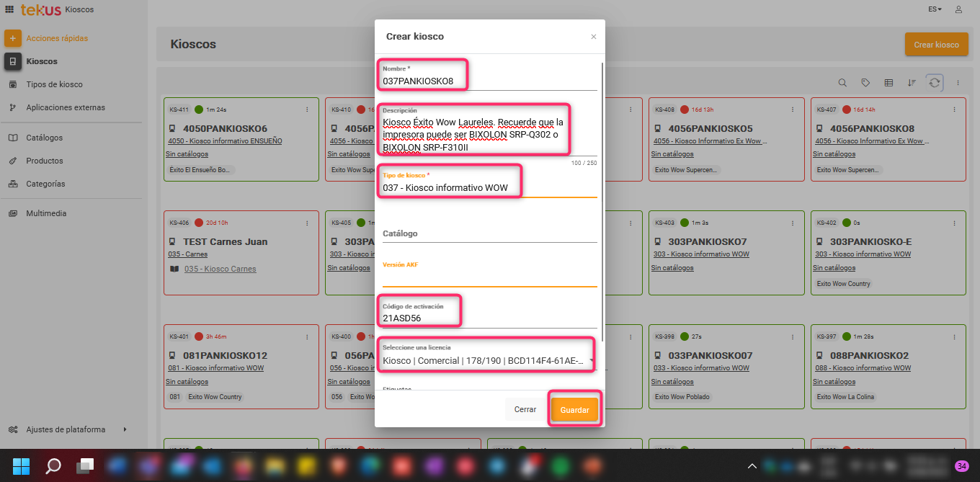Open the apps grid launcher icon
This screenshot has width=980, height=482.
click(9, 9)
